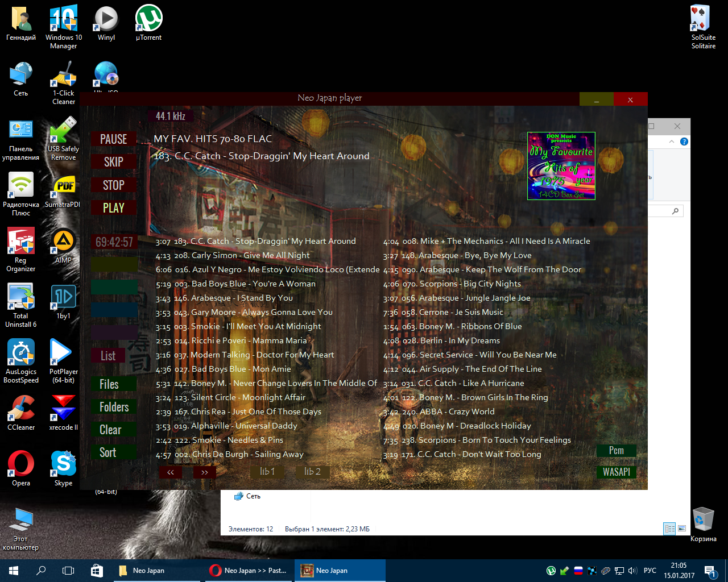Viewport: 728px width, 582px height.
Task: Open the Reg Organizer desktop icon
Action: [x=21, y=250]
